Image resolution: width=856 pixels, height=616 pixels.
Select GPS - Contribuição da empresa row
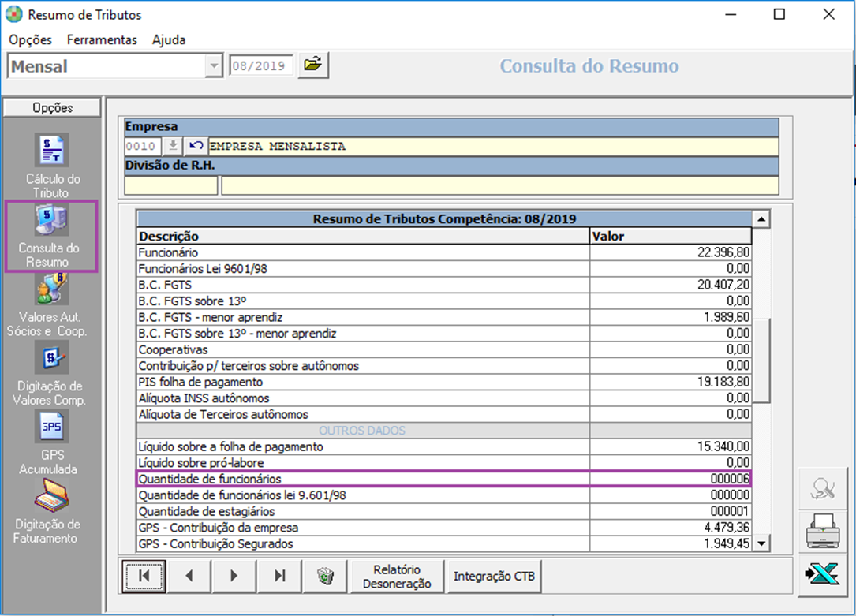(x=444, y=528)
